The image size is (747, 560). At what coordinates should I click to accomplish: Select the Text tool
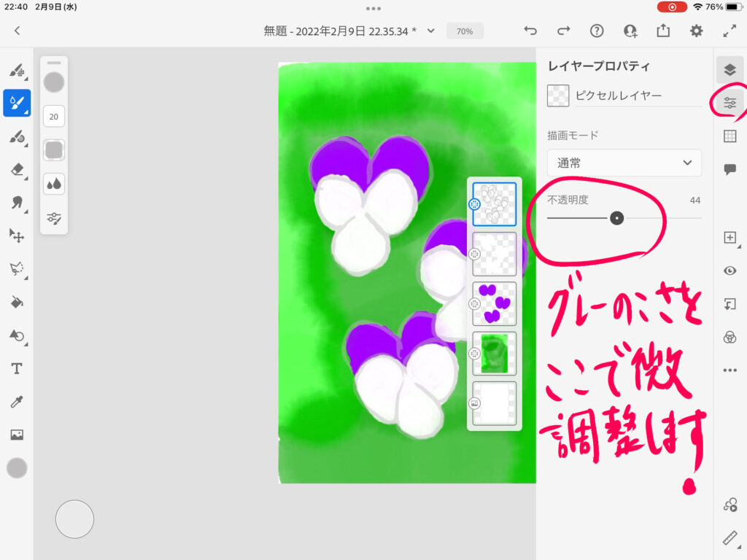click(x=17, y=368)
